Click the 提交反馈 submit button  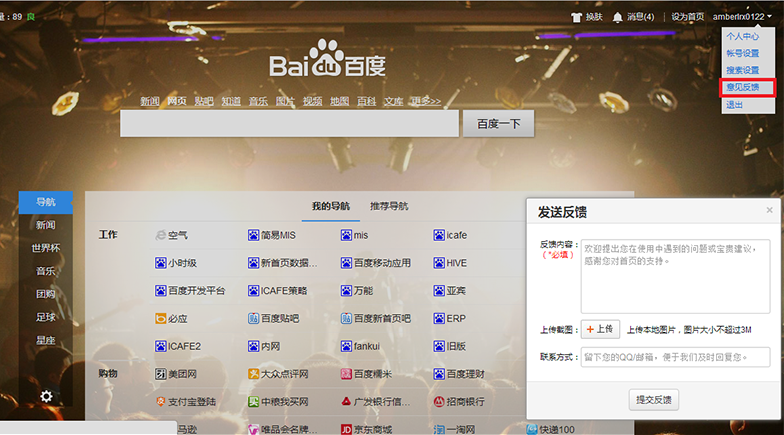tap(654, 400)
